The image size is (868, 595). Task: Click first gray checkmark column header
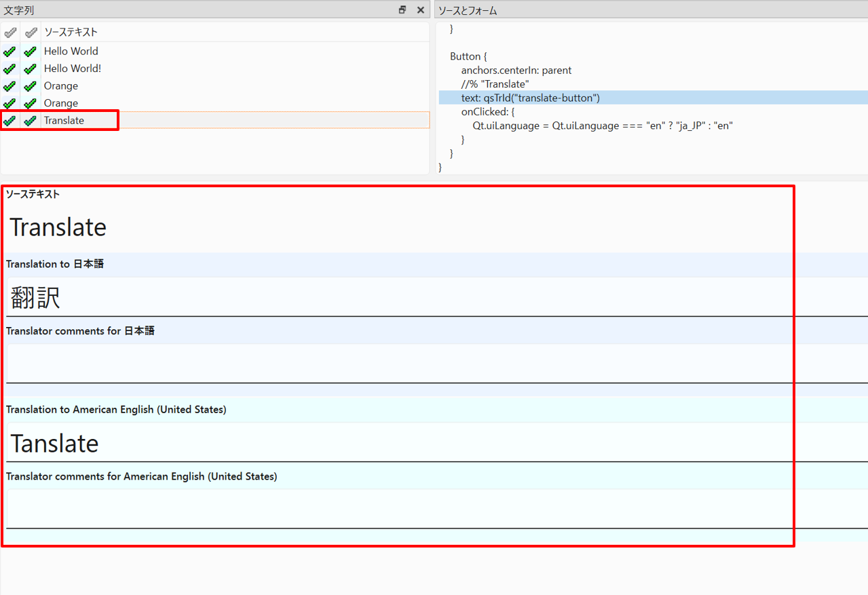[10, 32]
